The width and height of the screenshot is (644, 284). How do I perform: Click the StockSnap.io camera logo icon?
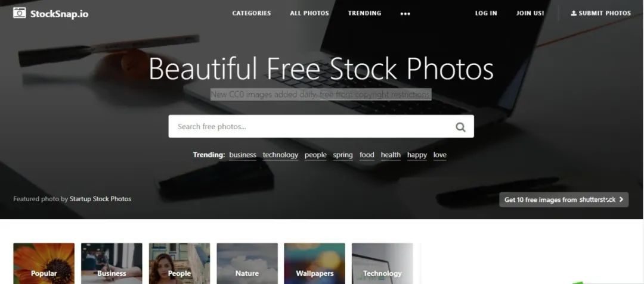pos(19,13)
